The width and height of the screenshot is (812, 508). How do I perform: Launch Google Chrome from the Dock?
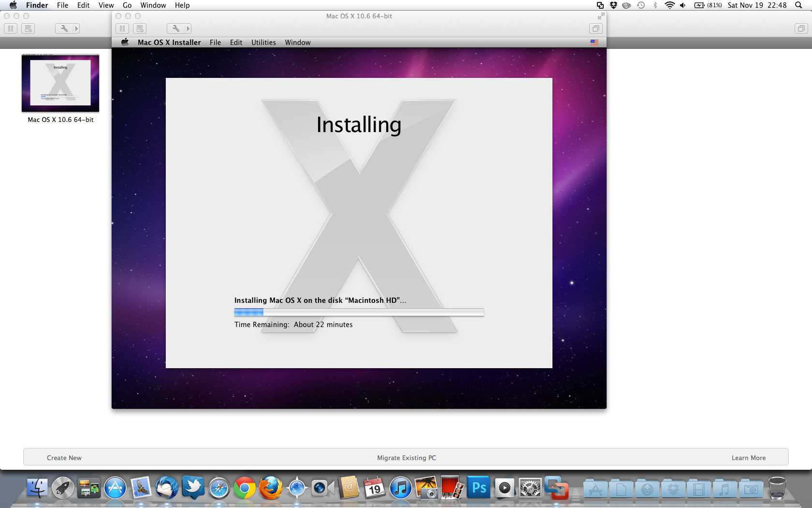pyautogui.click(x=245, y=488)
